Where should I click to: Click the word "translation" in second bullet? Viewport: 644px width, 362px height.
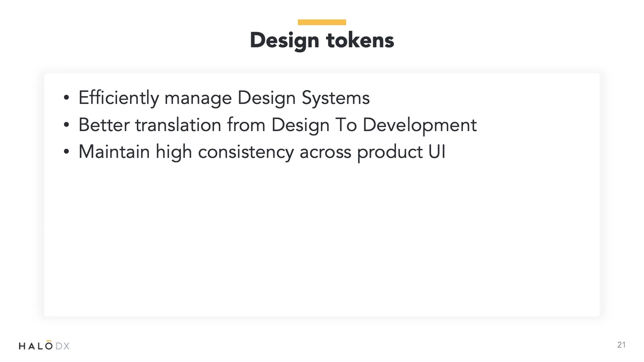pos(178,125)
